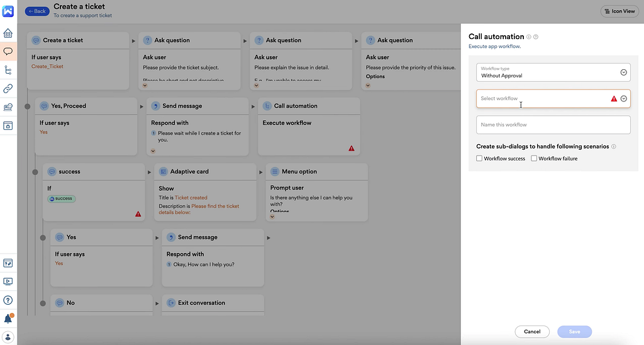Click the Create_Ticket intent text

[x=47, y=66]
